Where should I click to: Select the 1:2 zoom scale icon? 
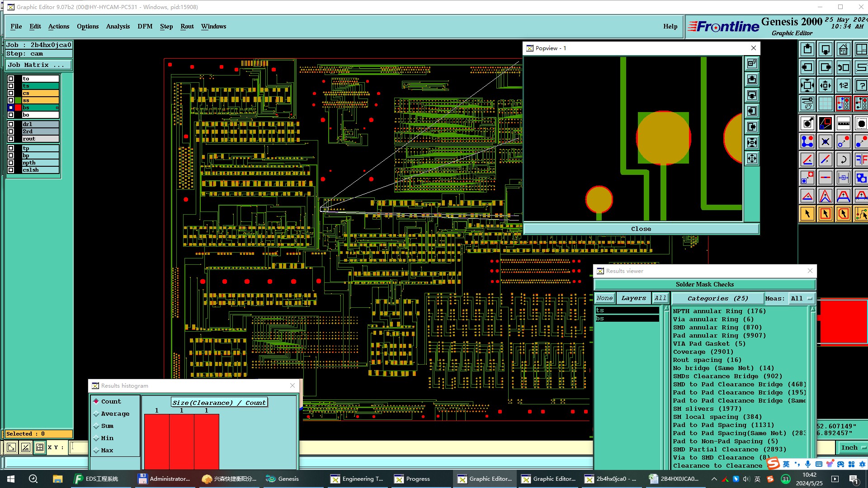click(x=843, y=85)
